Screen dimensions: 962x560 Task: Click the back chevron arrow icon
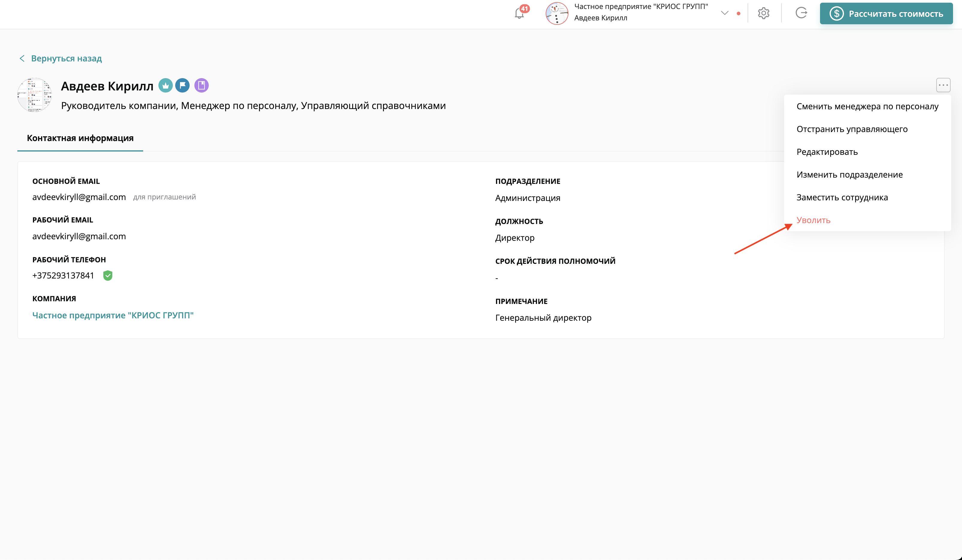pos(22,58)
